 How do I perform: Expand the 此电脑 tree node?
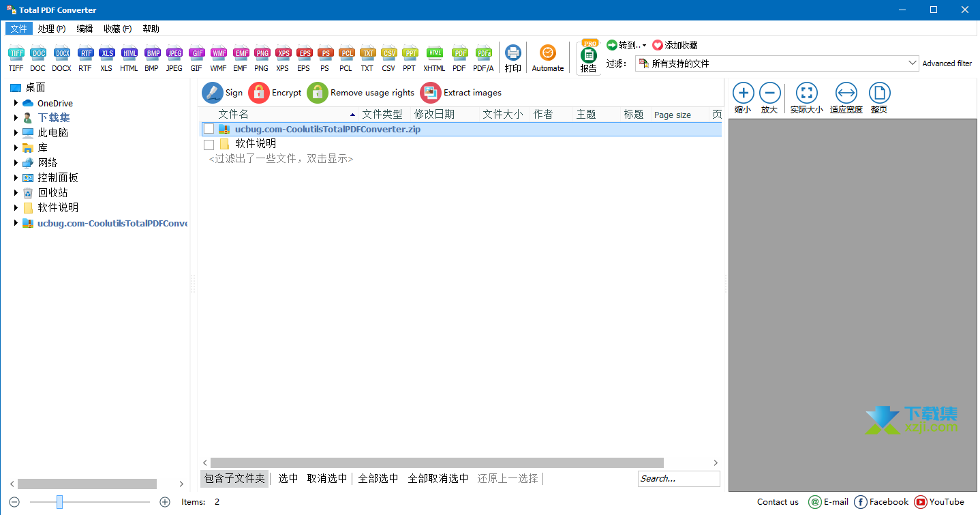click(x=16, y=132)
